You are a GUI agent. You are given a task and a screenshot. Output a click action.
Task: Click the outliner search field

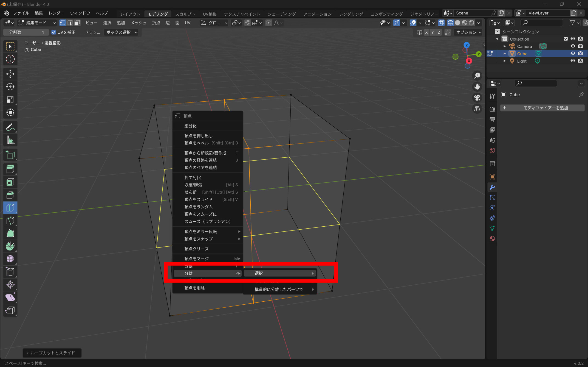coord(542,22)
